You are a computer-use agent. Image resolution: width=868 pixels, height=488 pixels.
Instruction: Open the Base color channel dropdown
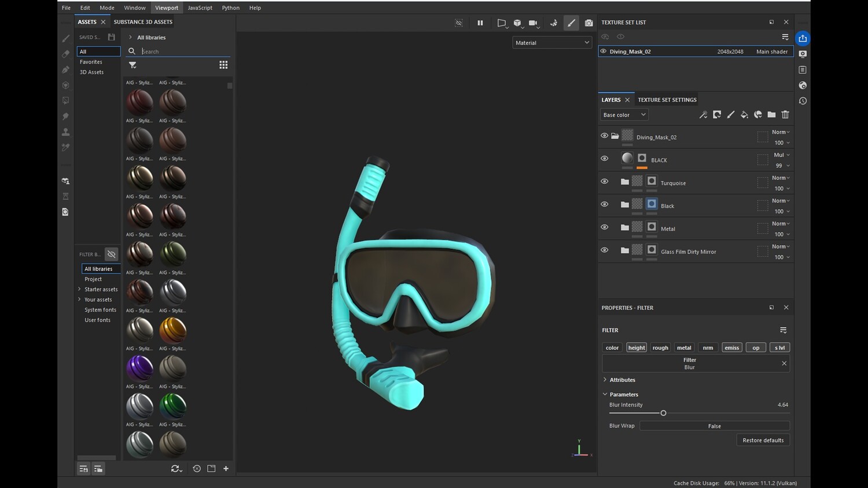(x=624, y=115)
